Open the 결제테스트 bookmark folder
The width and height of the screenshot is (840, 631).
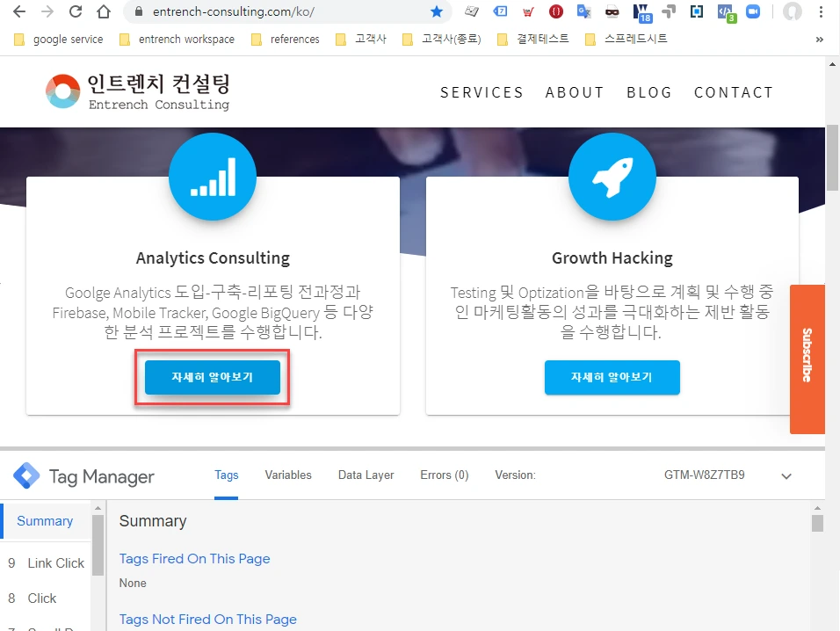(x=533, y=39)
